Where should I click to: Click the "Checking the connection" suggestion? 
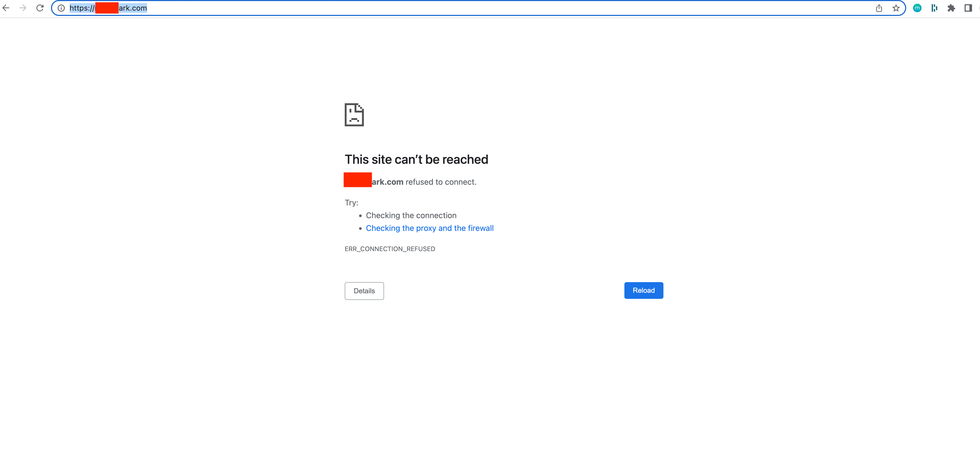[411, 216]
